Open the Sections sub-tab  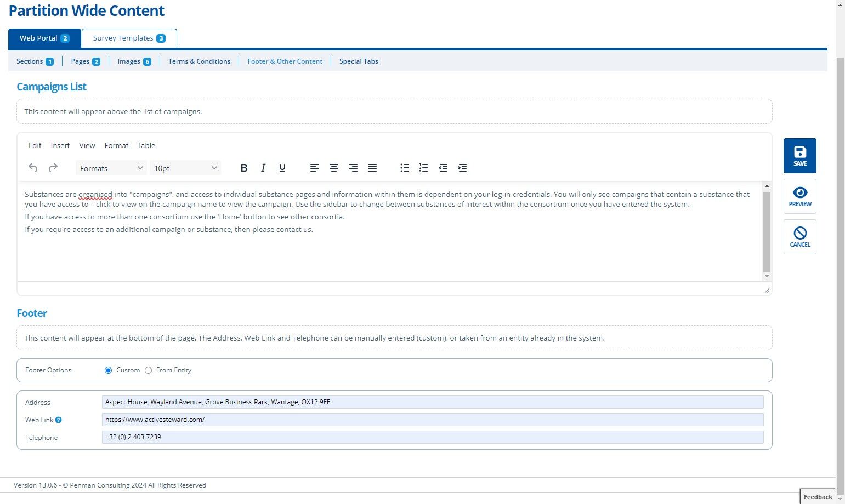click(x=35, y=61)
